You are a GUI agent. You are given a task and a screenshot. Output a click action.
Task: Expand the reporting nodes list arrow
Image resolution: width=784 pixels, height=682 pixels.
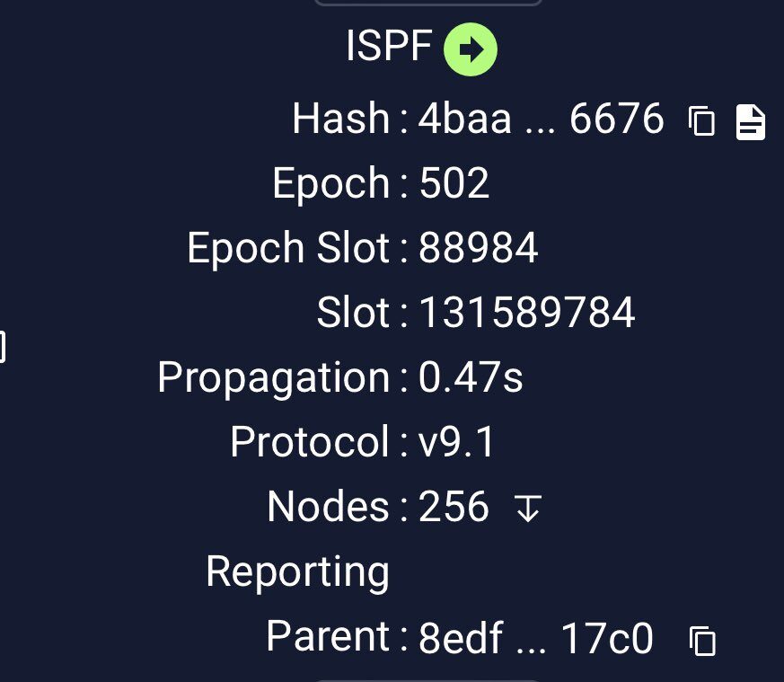click(528, 509)
